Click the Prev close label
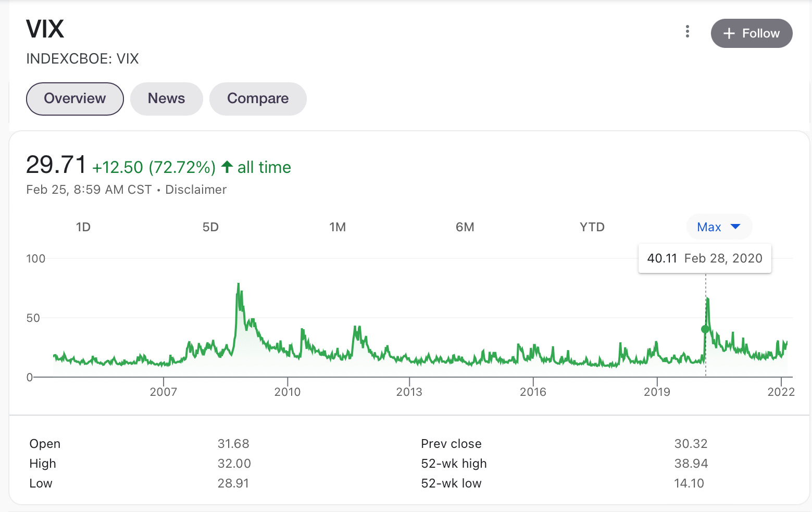Viewport: 812px width, 512px height. 451,444
